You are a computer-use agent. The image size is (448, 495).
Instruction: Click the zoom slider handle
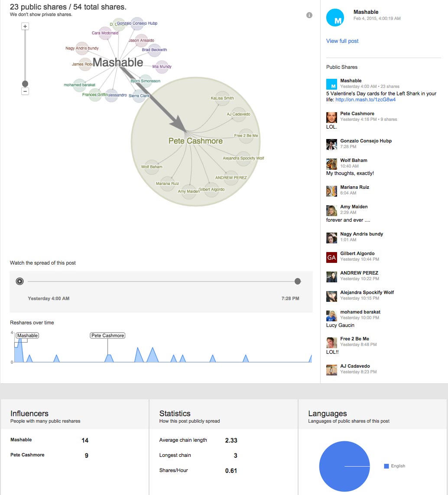click(25, 84)
